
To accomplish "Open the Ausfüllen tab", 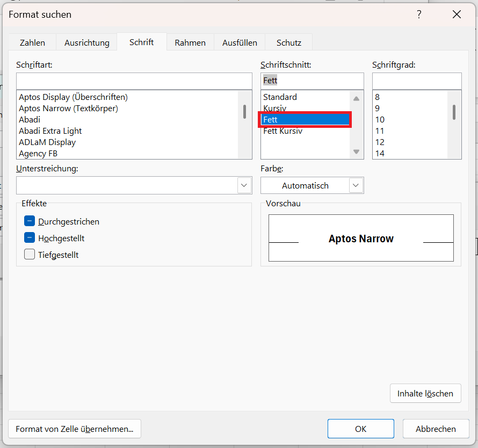I will tap(240, 42).
